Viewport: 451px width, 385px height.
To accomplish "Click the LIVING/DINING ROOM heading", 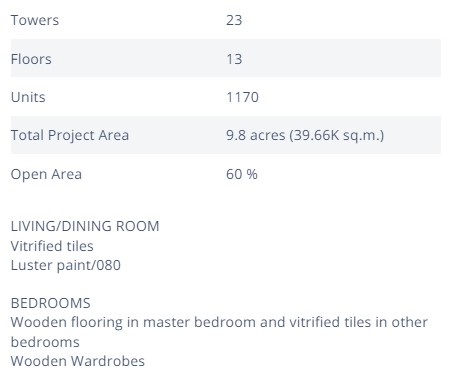I will pyautogui.click(x=85, y=226).
